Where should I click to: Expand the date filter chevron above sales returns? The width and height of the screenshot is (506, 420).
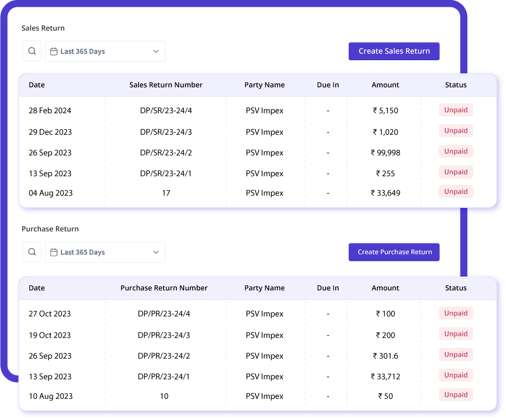[155, 51]
